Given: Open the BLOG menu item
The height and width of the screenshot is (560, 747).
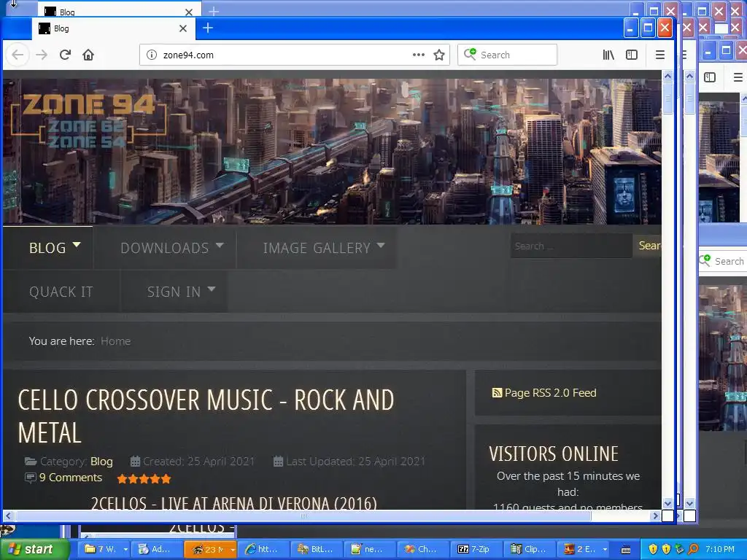Looking at the screenshot, I should point(47,248).
